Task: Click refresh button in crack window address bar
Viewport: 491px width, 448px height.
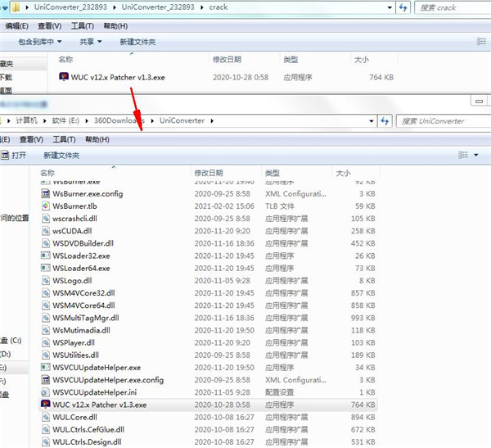Action: coord(403,7)
